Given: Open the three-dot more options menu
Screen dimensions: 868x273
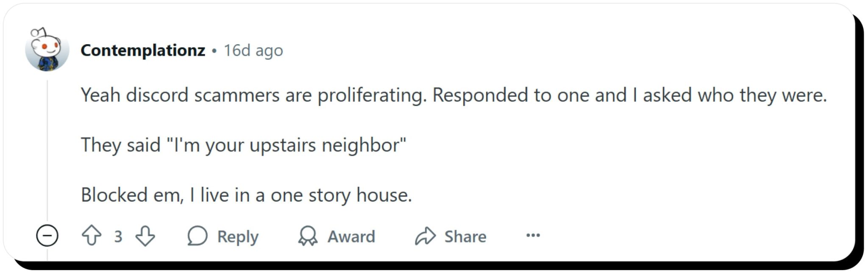Looking at the screenshot, I should (x=533, y=235).
